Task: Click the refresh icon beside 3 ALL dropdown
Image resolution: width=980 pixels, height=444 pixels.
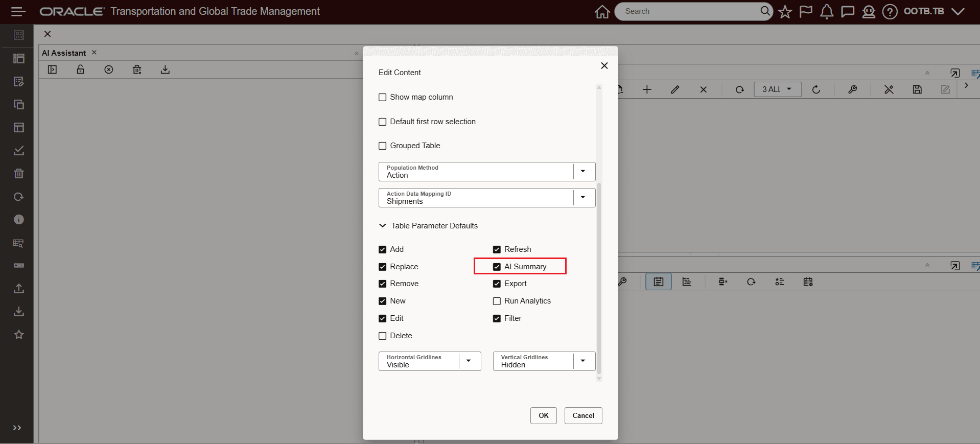Action: point(740,89)
